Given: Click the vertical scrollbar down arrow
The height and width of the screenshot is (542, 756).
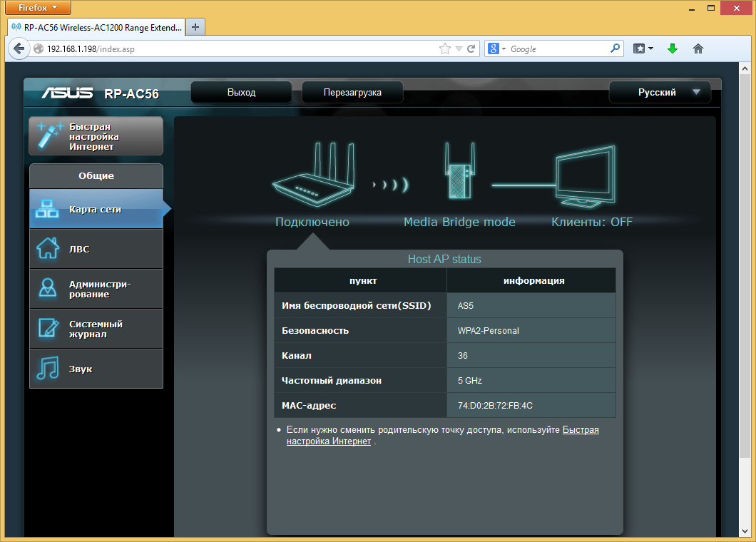Looking at the screenshot, I should (x=745, y=531).
